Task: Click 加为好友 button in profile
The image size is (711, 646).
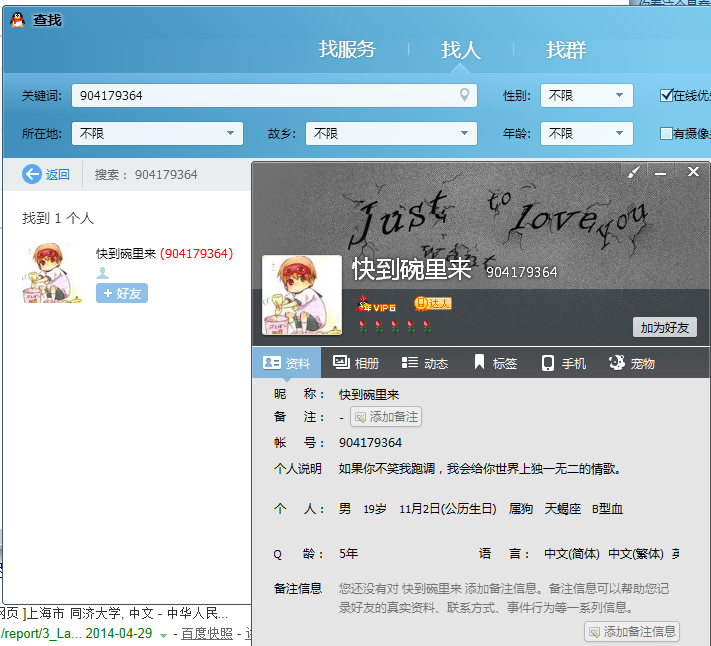Action: pos(665,327)
